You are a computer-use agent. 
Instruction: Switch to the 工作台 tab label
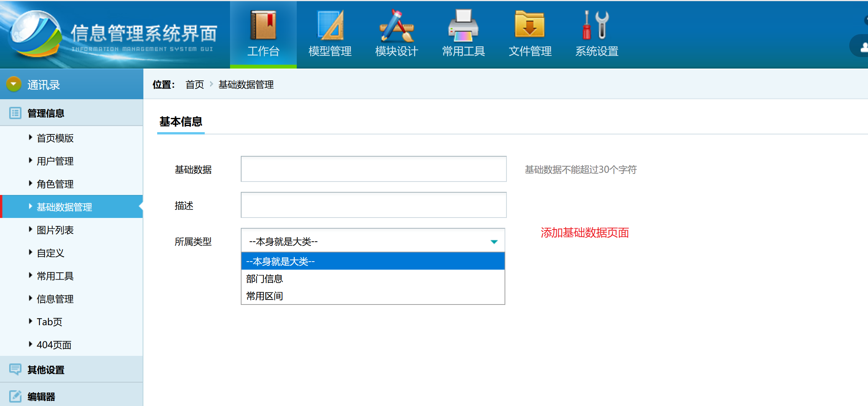coord(263,51)
